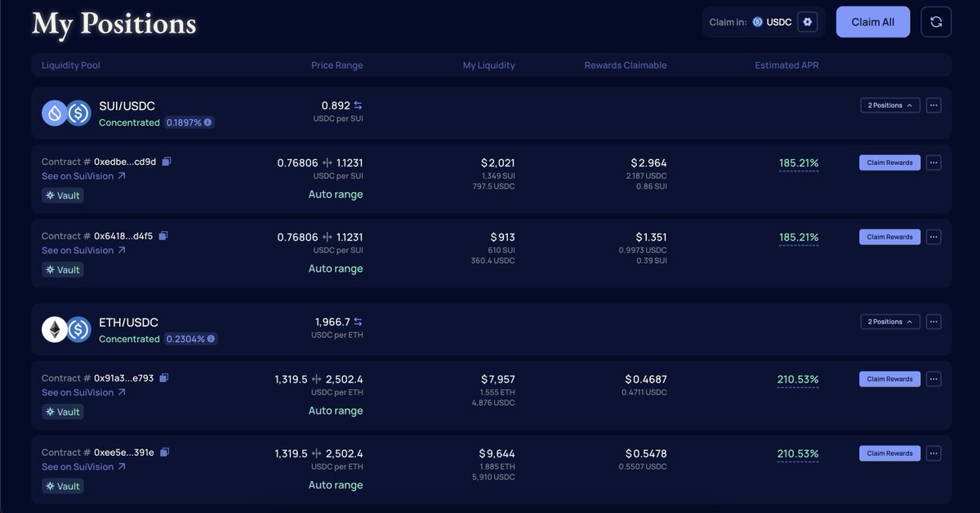
Task: Click $0.5478 rewards claimable value
Action: coord(646,453)
